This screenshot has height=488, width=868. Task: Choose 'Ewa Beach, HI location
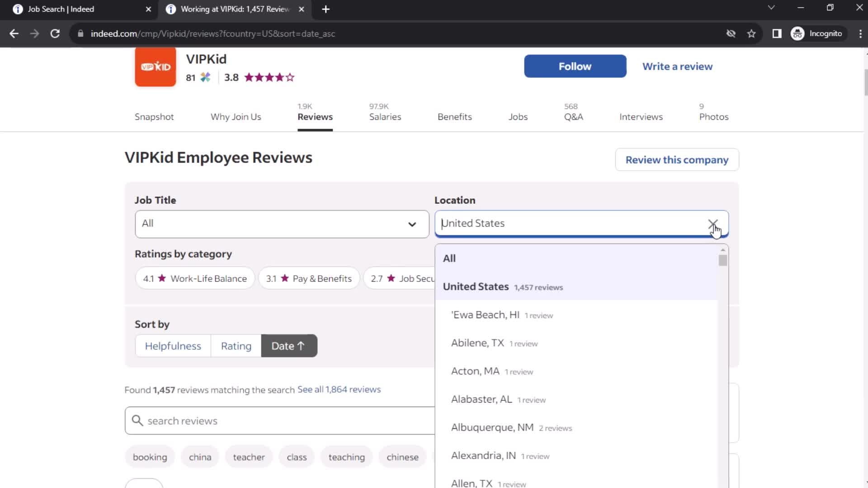576,315
